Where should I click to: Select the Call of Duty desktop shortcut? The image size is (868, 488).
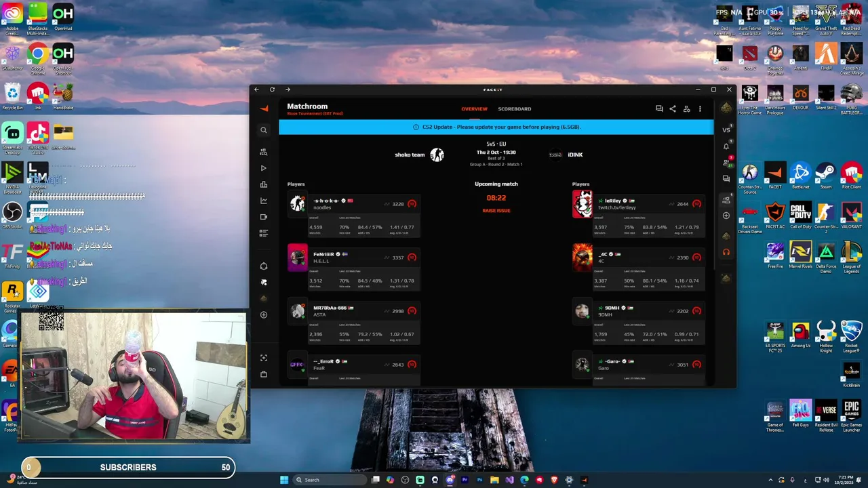coord(800,216)
